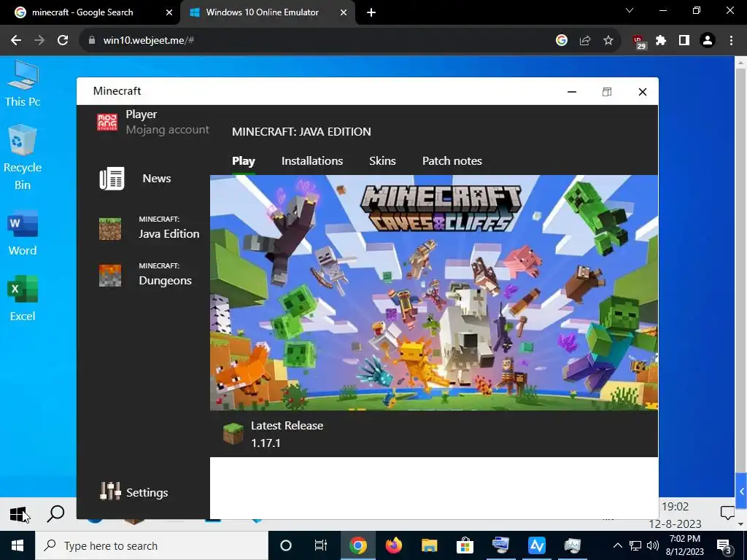Click the Cortana circle in the taskbar
This screenshot has height=560, width=747.
(286, 545)
